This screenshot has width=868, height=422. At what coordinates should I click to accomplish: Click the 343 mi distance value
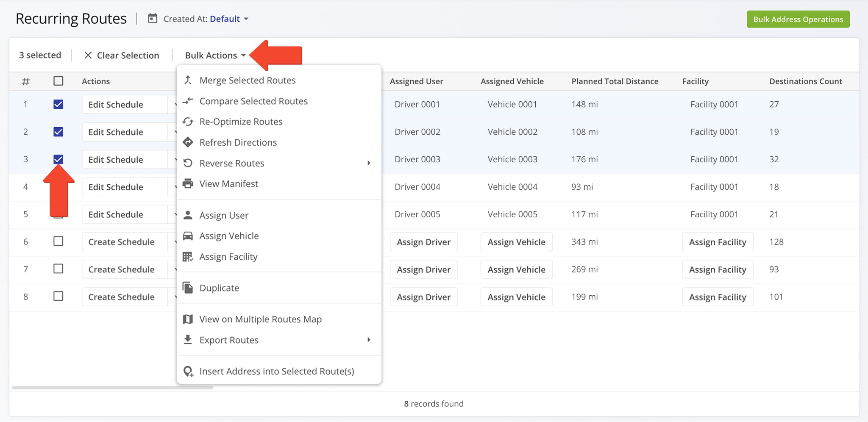584,242
